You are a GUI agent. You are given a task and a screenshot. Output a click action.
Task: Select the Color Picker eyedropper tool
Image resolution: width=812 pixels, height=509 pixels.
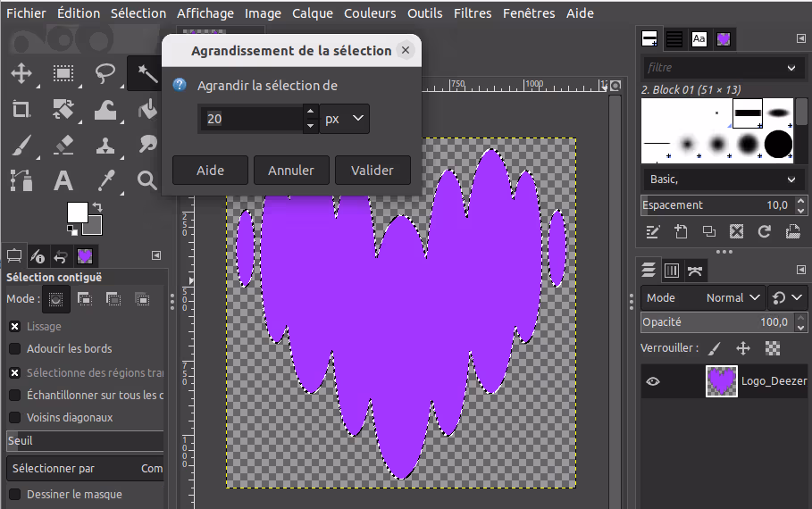[x=105, y=181]
